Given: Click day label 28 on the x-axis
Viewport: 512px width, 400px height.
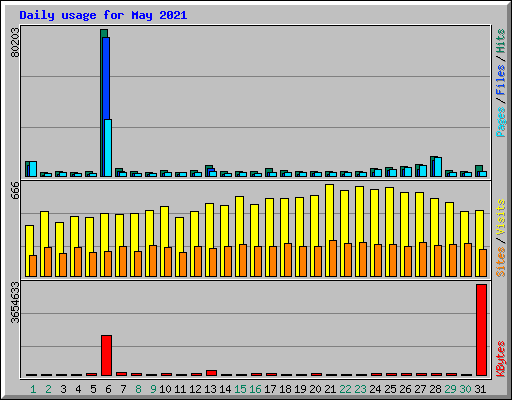Looking at the screenshot, I should tap(435, 389).
